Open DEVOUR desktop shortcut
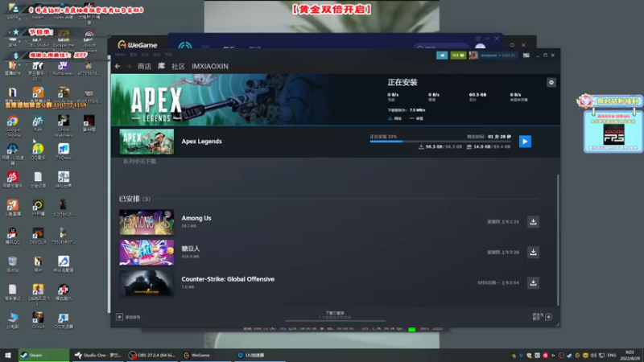The image size is (644, 362). point(38,236)
